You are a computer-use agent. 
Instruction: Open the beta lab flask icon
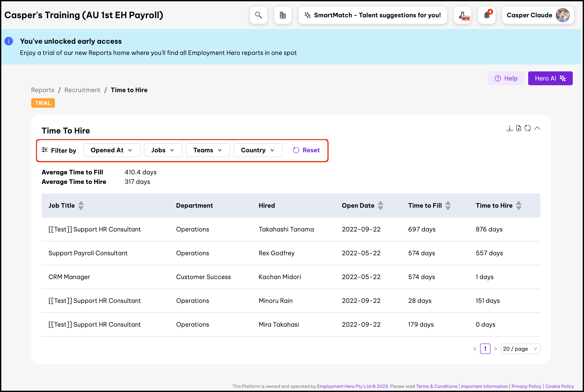(462, 15)
